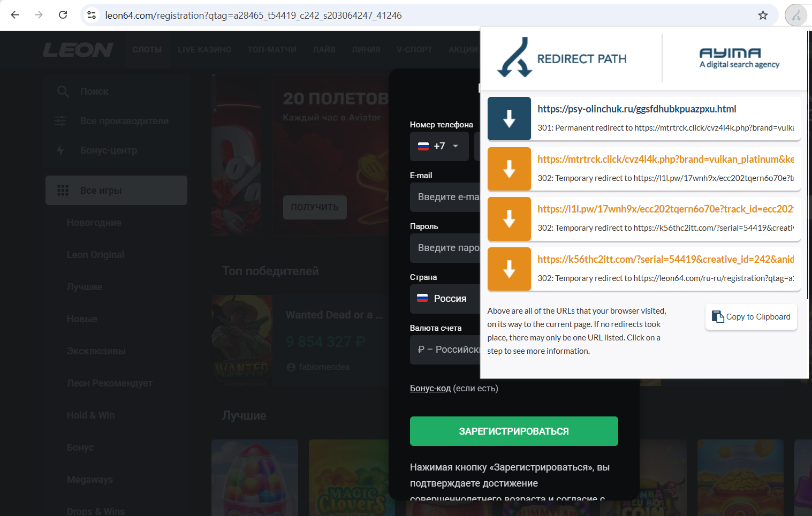
Task: Open the Страна Россия dropdown
Action: (445, 299)
